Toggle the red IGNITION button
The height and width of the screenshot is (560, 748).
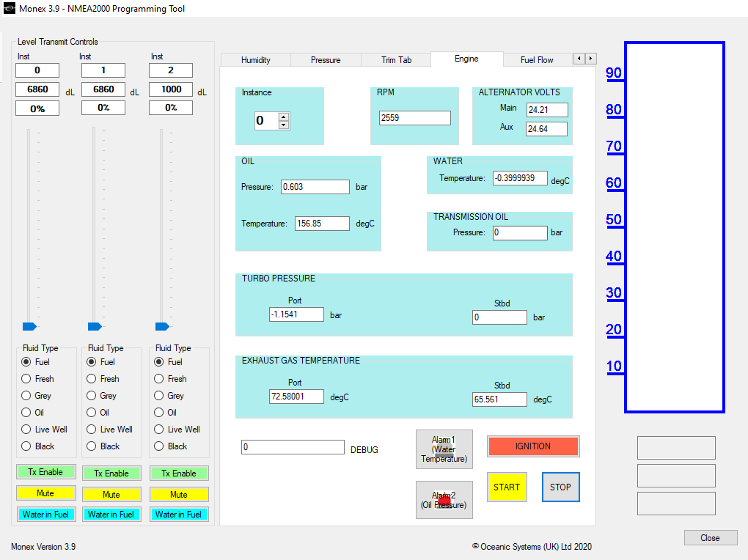(x=533, y=446)
